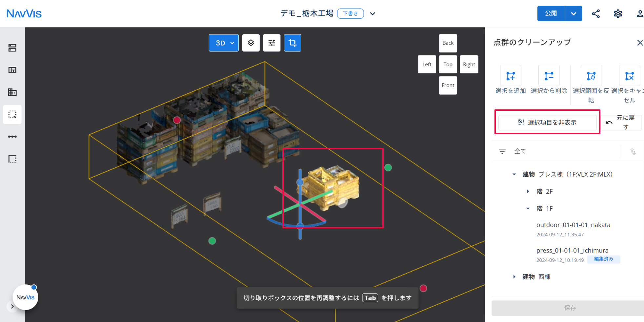Click the 選択範囲を反転 icon
644x322 pixels.
[591, 76]
